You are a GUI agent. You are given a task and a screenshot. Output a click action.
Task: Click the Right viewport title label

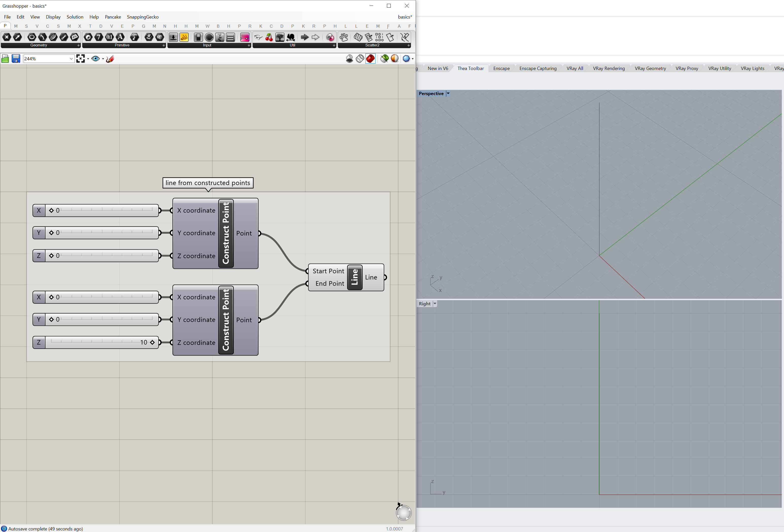424,304
